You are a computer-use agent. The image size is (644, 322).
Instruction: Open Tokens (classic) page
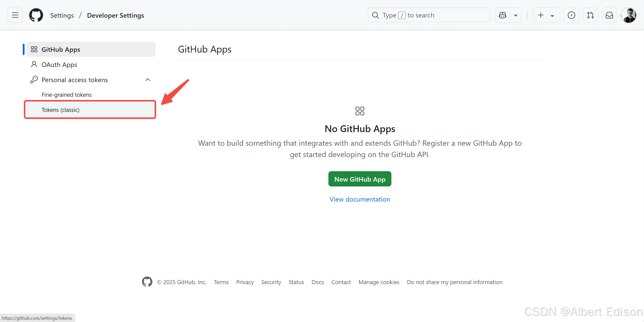coord(61,110)
